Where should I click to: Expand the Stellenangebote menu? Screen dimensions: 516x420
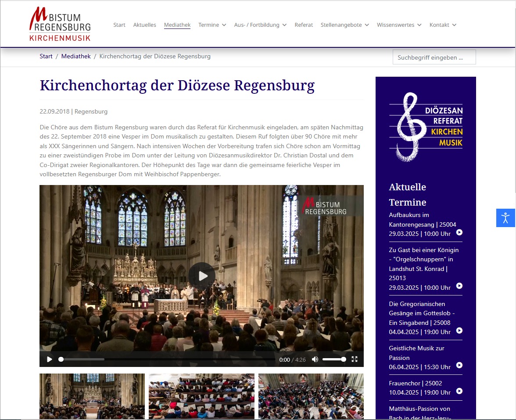tap(345, 25)
